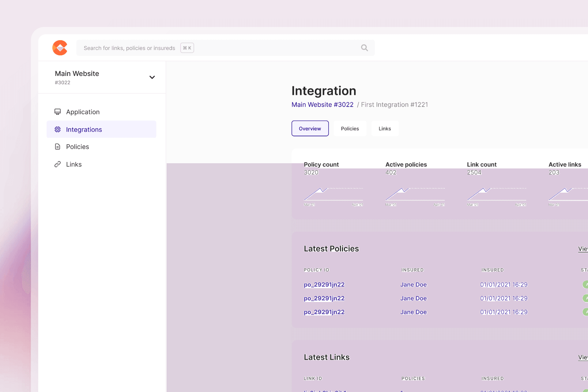
Task: Click the orange Coverwallet logo icon
Action: point(59,48)
